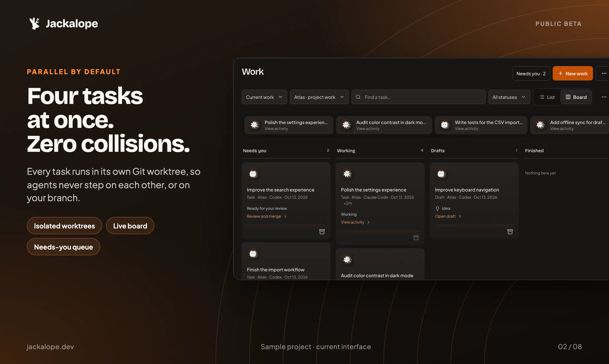
Task: Click the Improve the search experience title
Action: (281, 190)
